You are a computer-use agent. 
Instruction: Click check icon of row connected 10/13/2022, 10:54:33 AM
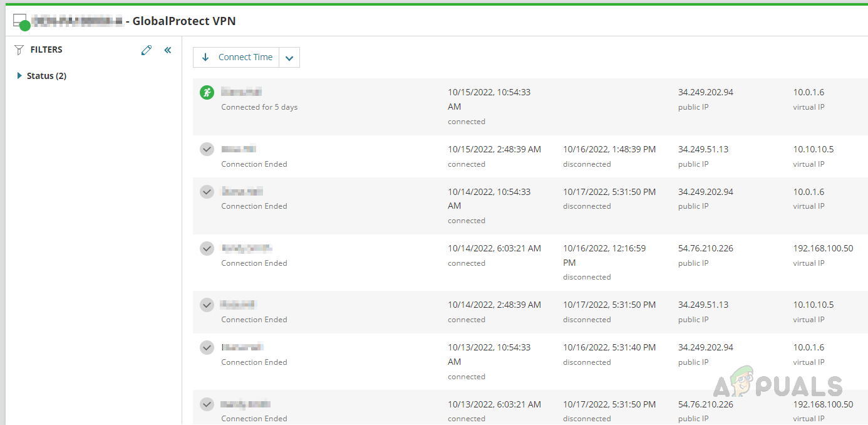207,347
